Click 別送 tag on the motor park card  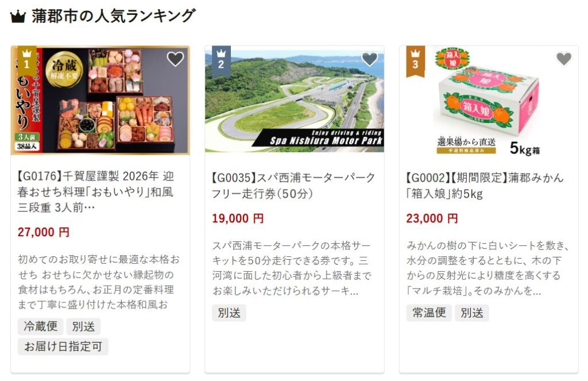[229, 312]
